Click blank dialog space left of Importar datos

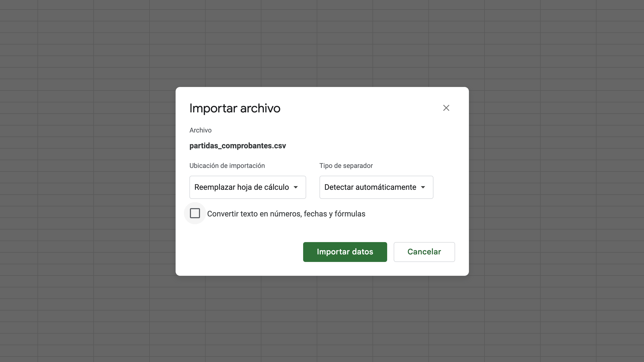[242, 252]
